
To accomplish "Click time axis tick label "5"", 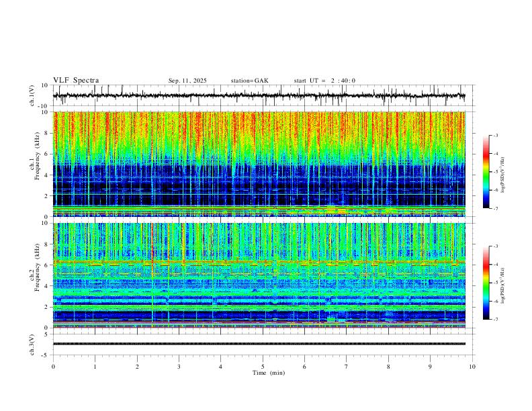I will [263, 367].
